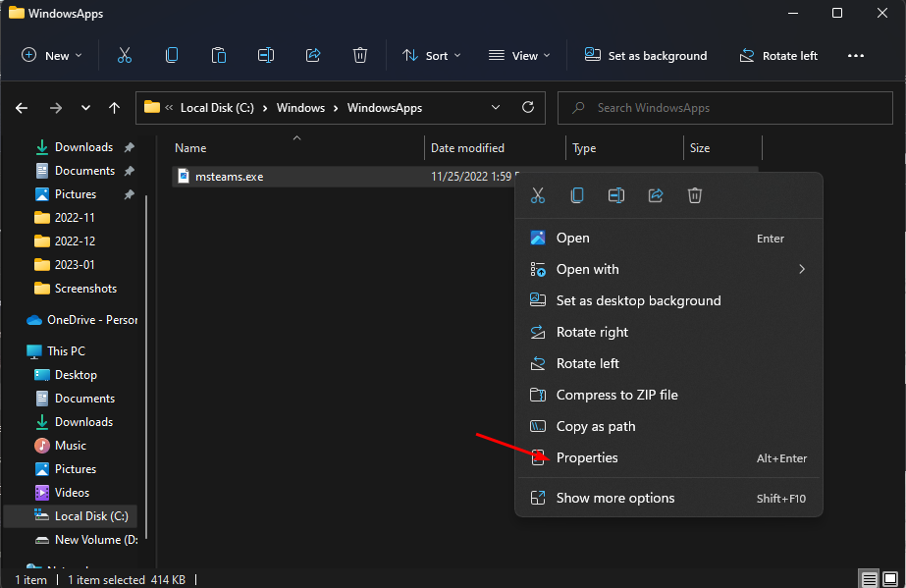Cut the file using the context menu scissors icon
The width and height of the screenshot is (906, 588).
click(538, 195)
